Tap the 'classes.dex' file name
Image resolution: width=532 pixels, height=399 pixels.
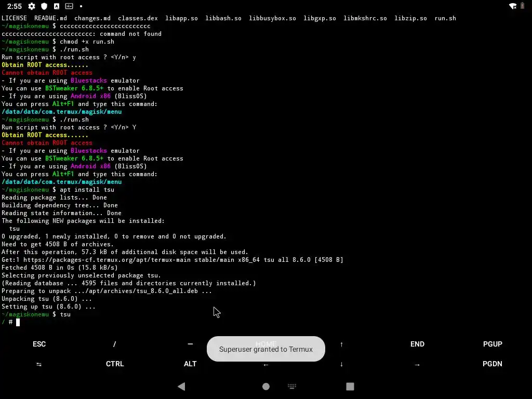[x=138, y=18]
